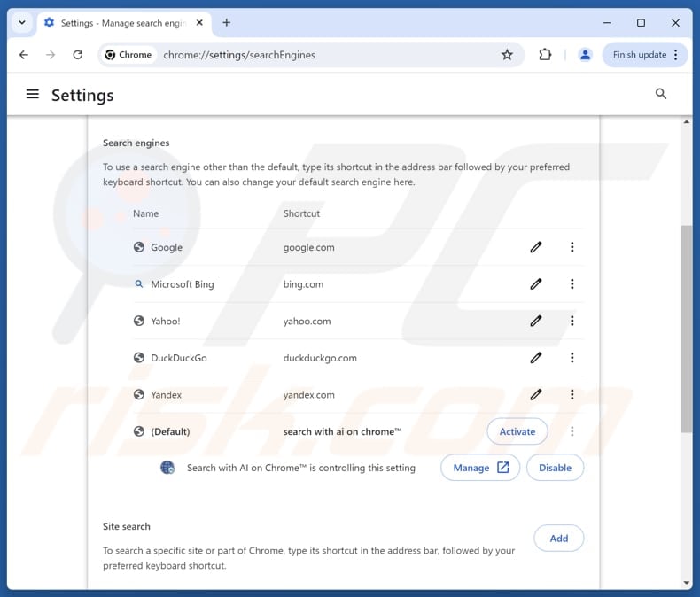This screenshot has height=597, width=700.
Task: Disable the controlling extension
Action: (555, 468)
